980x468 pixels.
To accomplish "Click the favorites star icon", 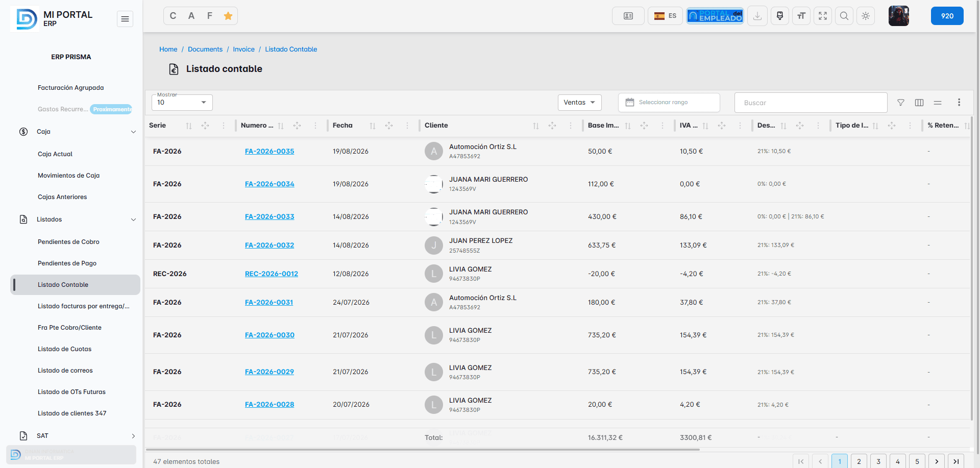I will pyautogui.click(x=228, y=16).
